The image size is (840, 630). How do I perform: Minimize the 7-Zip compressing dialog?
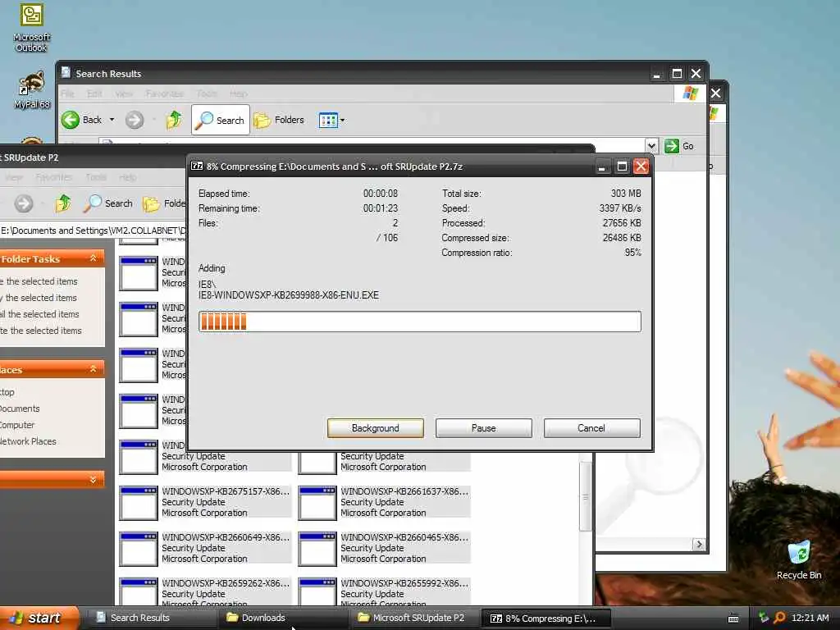[x=601, y=167]
